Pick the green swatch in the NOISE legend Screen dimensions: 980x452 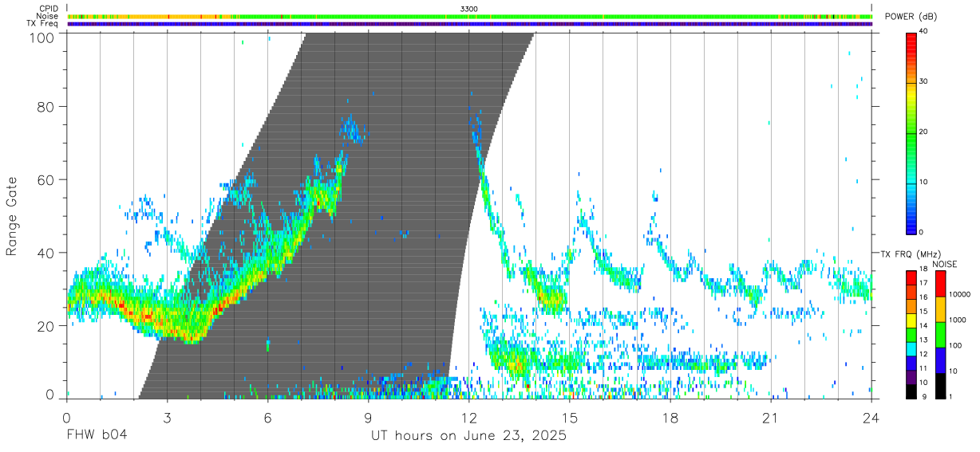tap(941, 334)
